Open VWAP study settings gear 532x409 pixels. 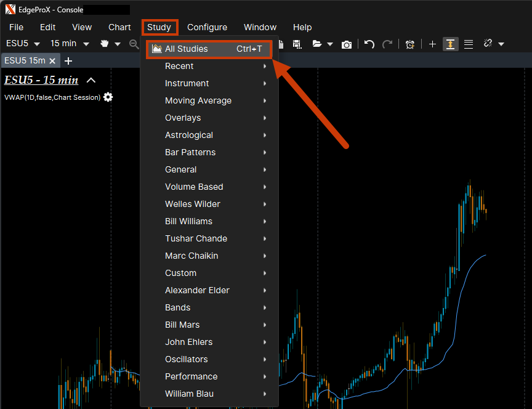click(108, 97)
